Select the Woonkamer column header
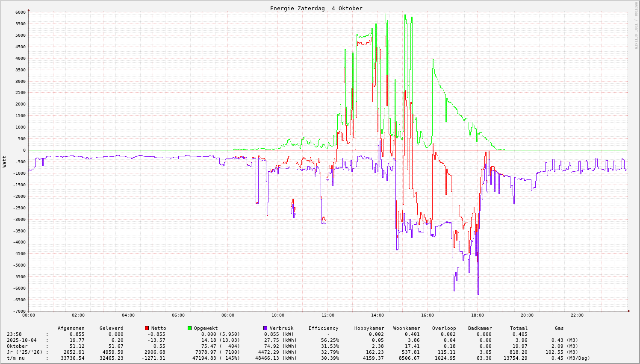The width and height of the screenshot is (640, 364). point(407,328)
